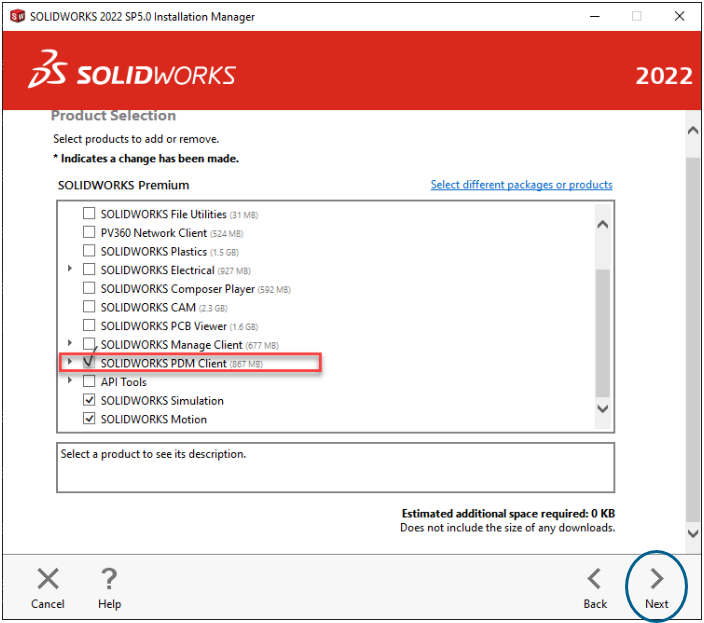Select SOLIDWORKS PDM Client label text
Image resolution: width=704 pixels, height=623 pixels.
pos(163,363)
